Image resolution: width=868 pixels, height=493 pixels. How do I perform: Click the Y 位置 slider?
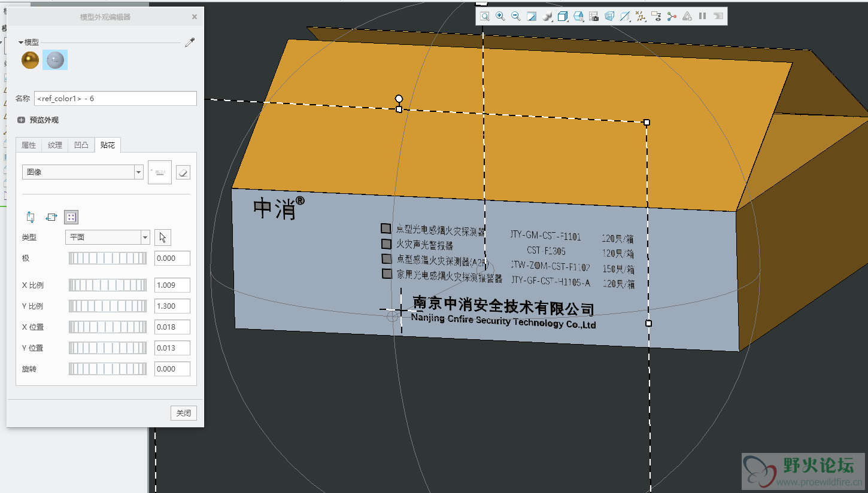108,348
